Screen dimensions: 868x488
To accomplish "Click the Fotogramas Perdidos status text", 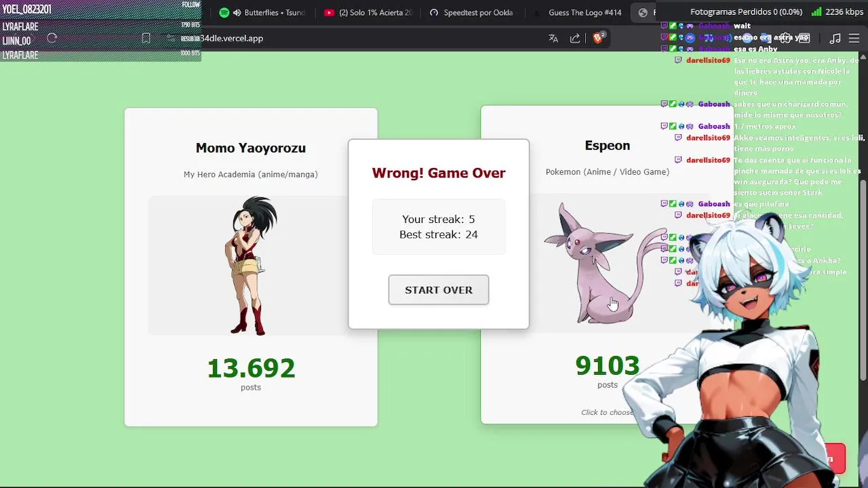I will pos(746,12).
